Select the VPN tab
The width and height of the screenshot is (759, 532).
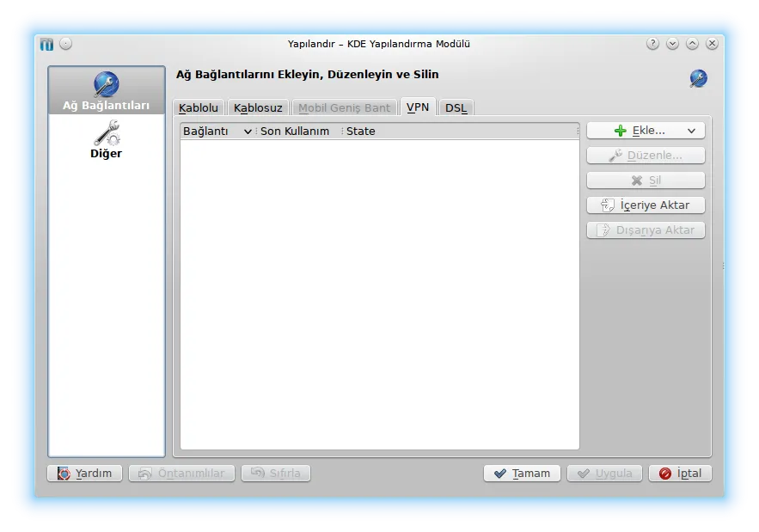[418, 107]
